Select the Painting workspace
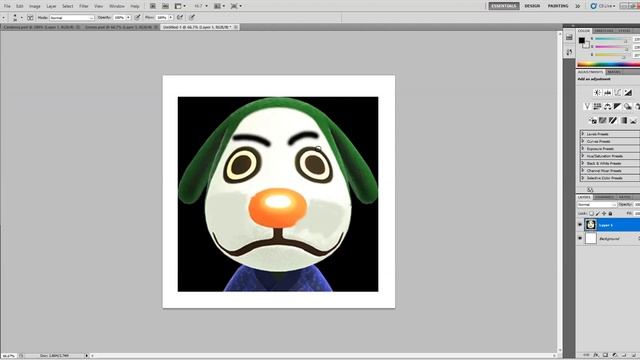The height and width of the screenshot is (360, 640). click(x=558, y=6)
